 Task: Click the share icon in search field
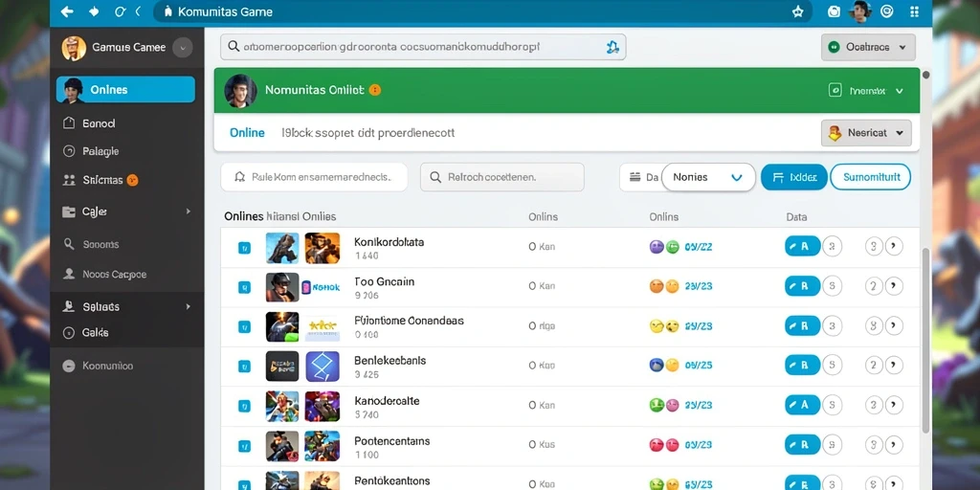(x=612, y=47)
